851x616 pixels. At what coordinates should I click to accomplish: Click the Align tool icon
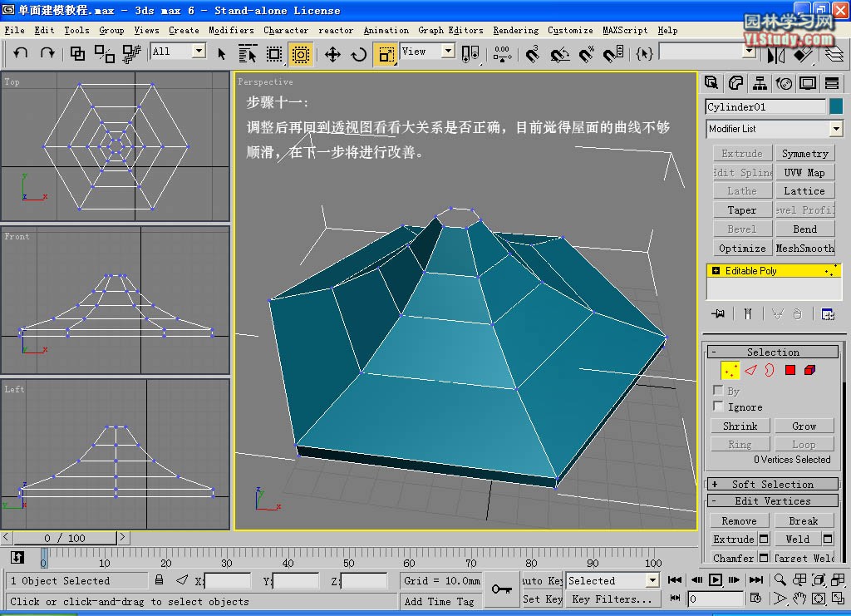pos(803,54)
